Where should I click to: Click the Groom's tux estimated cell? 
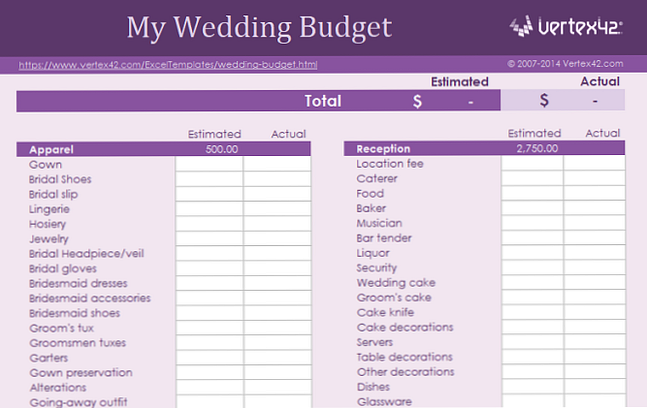coord(209,328)
